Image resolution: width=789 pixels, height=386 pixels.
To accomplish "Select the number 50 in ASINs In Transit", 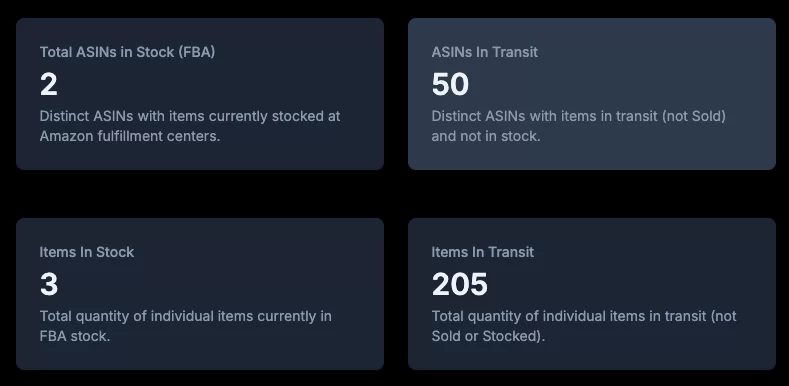I will coord(450,85).
